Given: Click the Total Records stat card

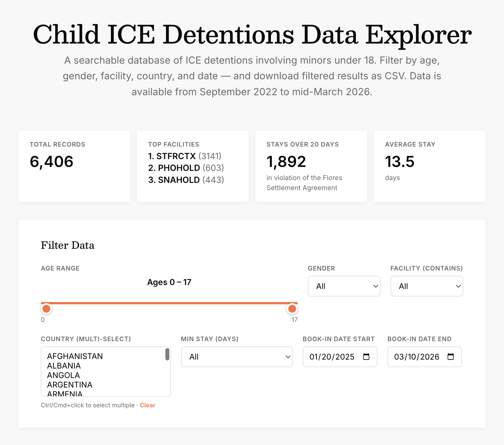Looking at the screenshot, I should pyautogui.click(x=74, y=166).
